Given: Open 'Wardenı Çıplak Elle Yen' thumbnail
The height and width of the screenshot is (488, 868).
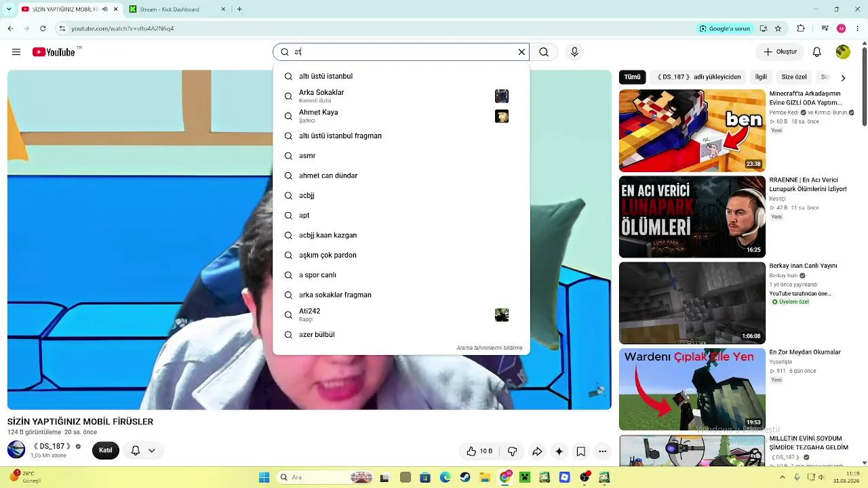Looking at the screenshot, I should (692, 389).
